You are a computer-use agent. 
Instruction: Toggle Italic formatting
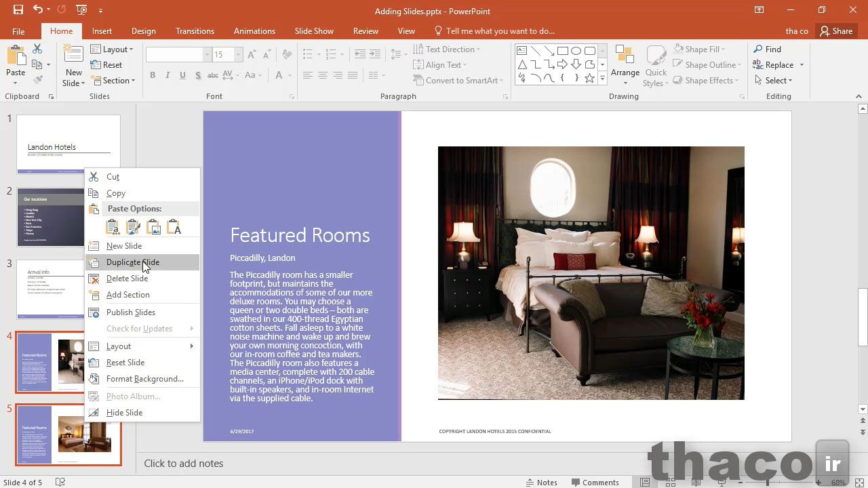(x=168, y=75)
